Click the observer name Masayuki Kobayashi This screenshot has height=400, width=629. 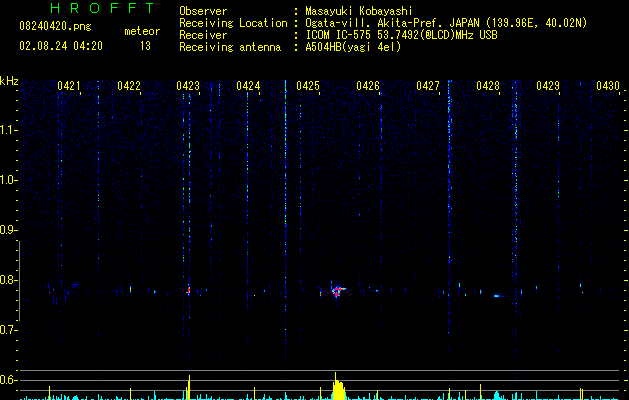pos(359,11)
